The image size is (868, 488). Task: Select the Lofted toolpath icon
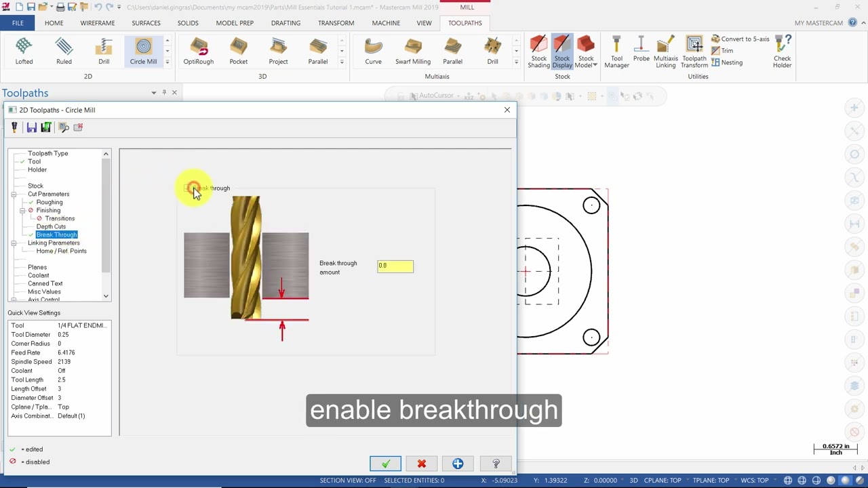pos(24,52)
